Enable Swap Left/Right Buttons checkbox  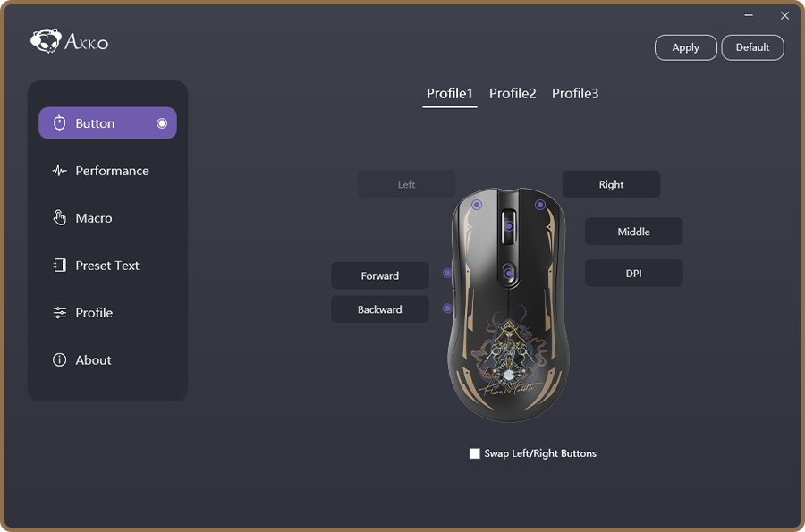point(474,453)
